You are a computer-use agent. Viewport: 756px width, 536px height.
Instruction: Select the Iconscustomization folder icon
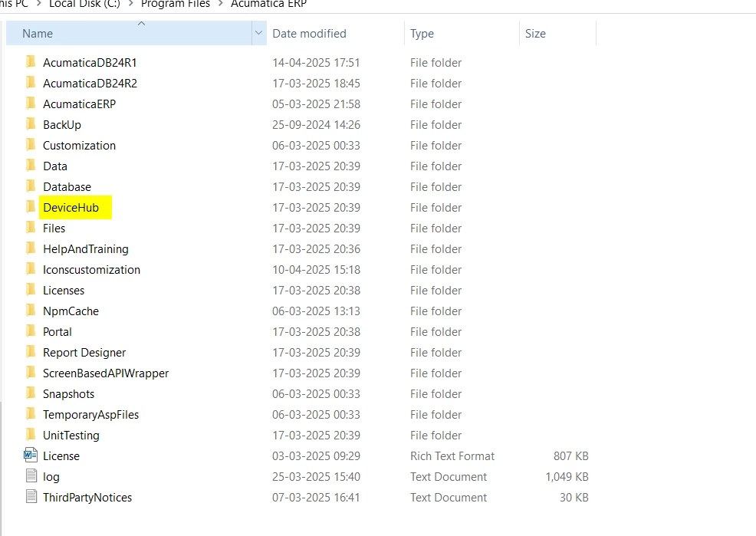pos(31,269)
